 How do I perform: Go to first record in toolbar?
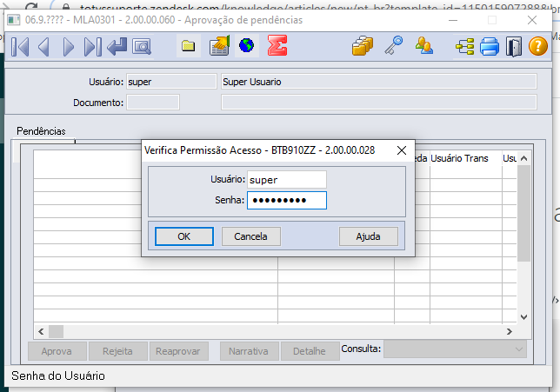coord(20,47)
